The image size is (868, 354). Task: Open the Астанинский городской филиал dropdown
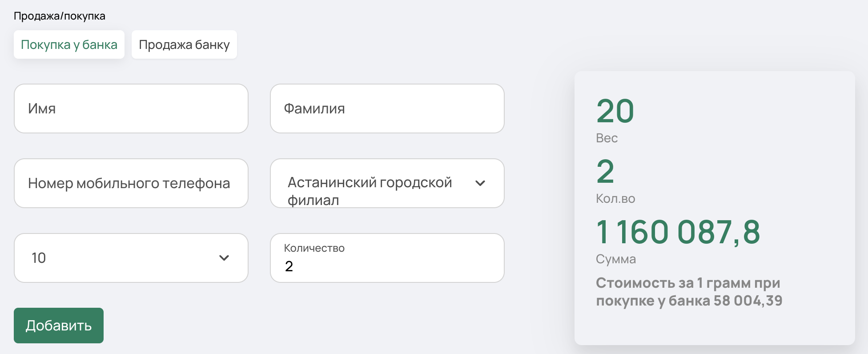[x=387, y=183]
